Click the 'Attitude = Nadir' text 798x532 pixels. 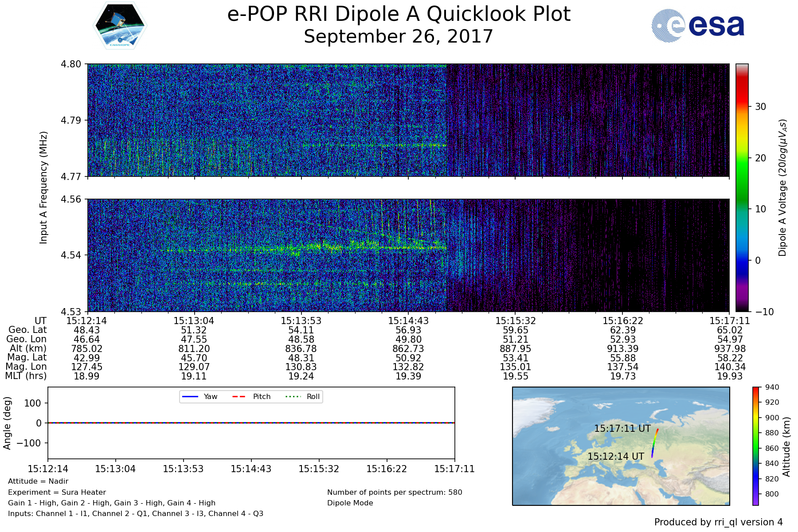coord(38,481)
